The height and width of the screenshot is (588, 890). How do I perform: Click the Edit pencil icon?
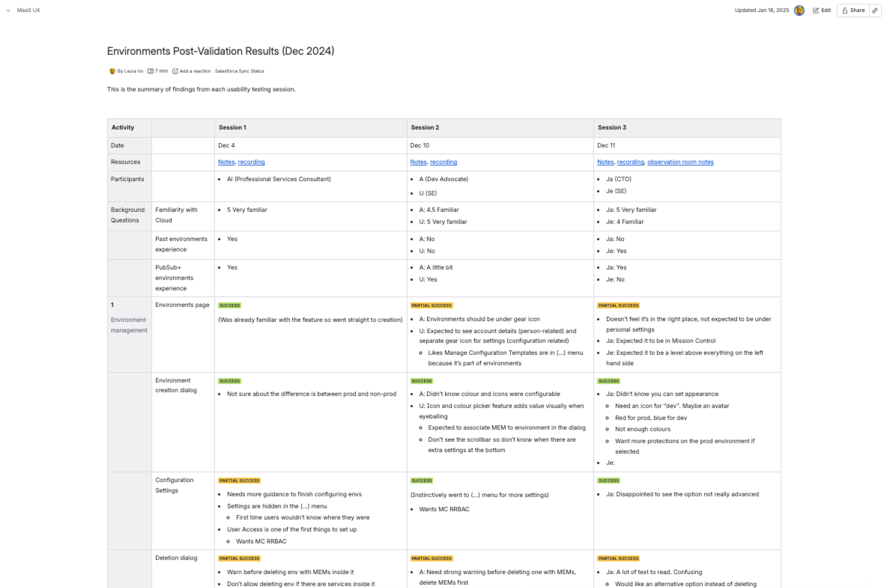pyautogui.click(x=815, y=11)
